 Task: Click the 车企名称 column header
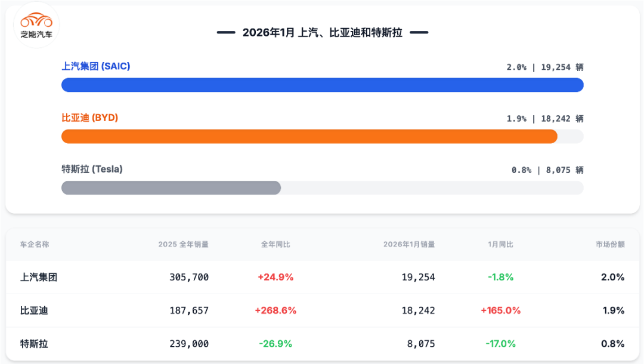click(x=35, y=245)
